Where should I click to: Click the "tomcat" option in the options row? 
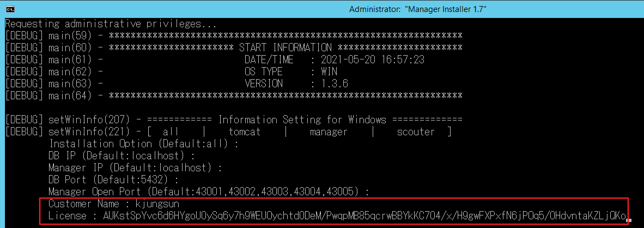[x=245, y=132]
